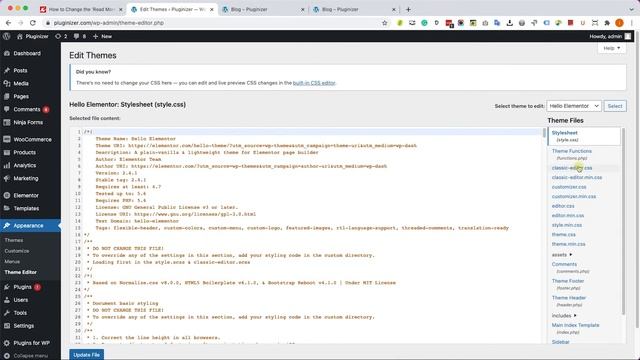Screen dimensions: 640x360
Task: Click the browser back arrow
Action: click(x=9, y=23)
